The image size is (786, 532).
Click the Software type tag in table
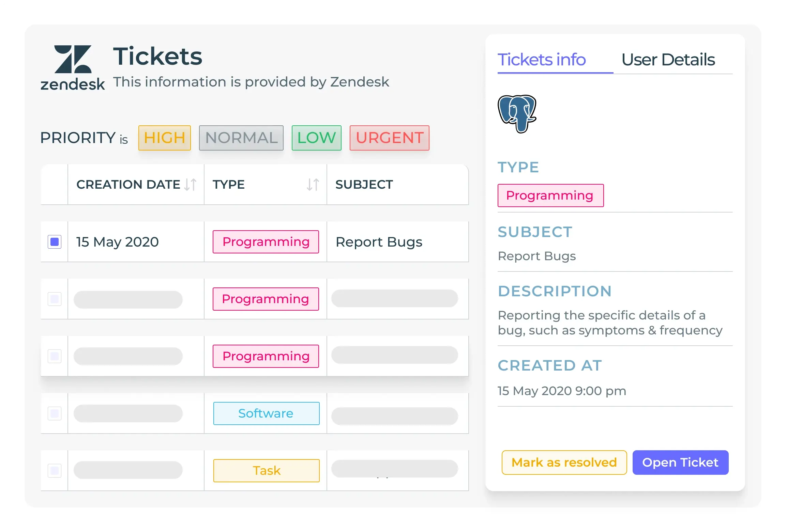click(266, 413)
